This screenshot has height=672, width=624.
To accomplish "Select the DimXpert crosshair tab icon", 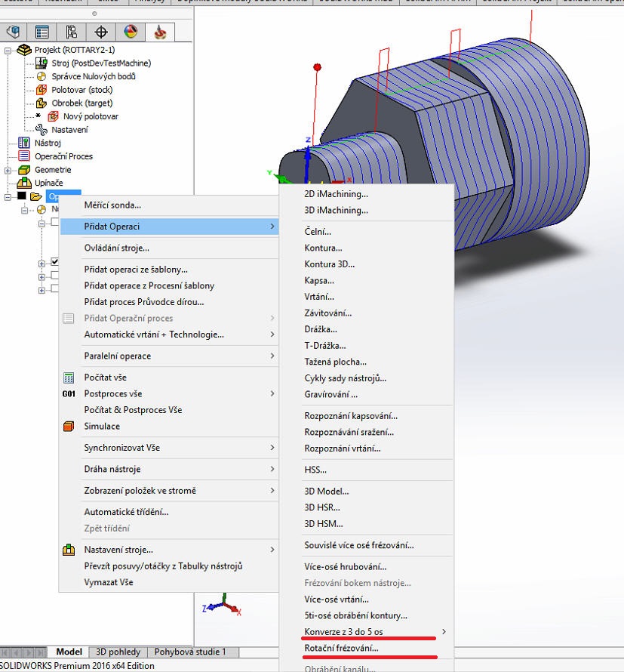I will (101, 32).
